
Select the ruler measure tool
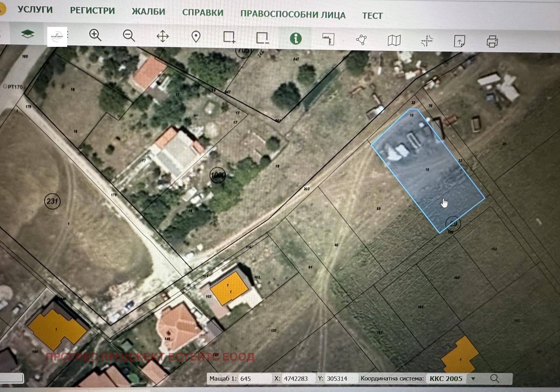click(328, 39)
